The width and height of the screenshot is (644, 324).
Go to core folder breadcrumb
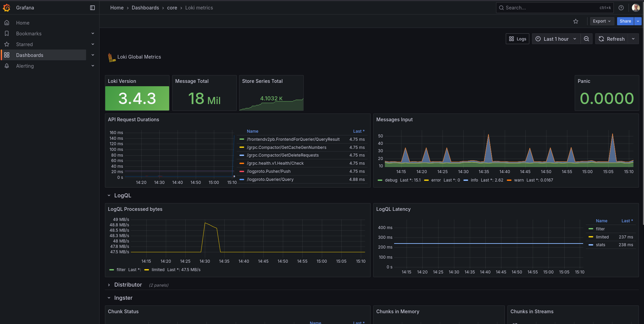(172, 8)
